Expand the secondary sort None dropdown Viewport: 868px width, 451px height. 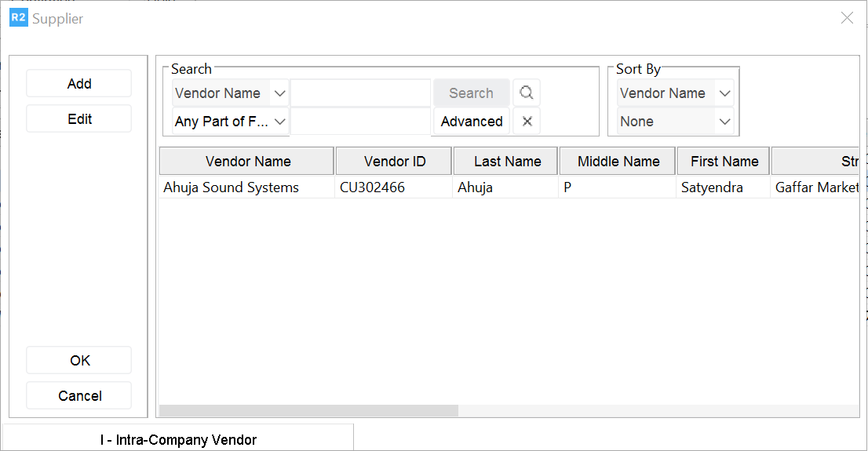click(x=724, y=122)
